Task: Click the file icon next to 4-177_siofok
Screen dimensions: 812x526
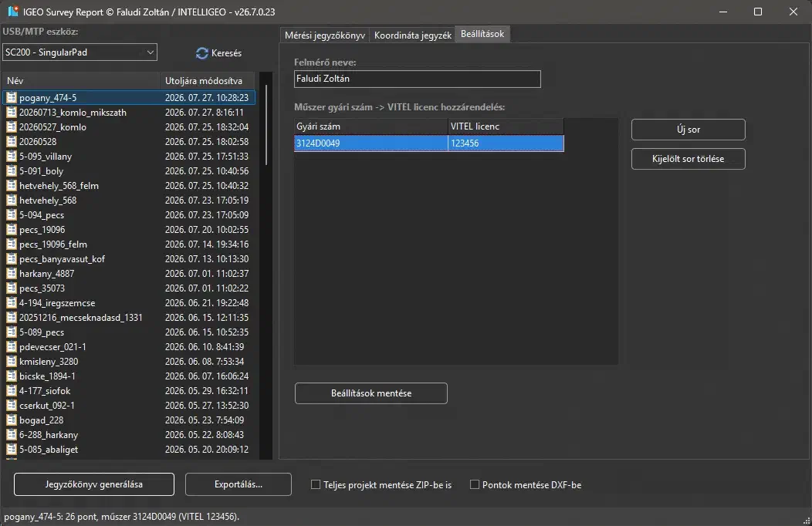Action: click(x=12, y=390)
